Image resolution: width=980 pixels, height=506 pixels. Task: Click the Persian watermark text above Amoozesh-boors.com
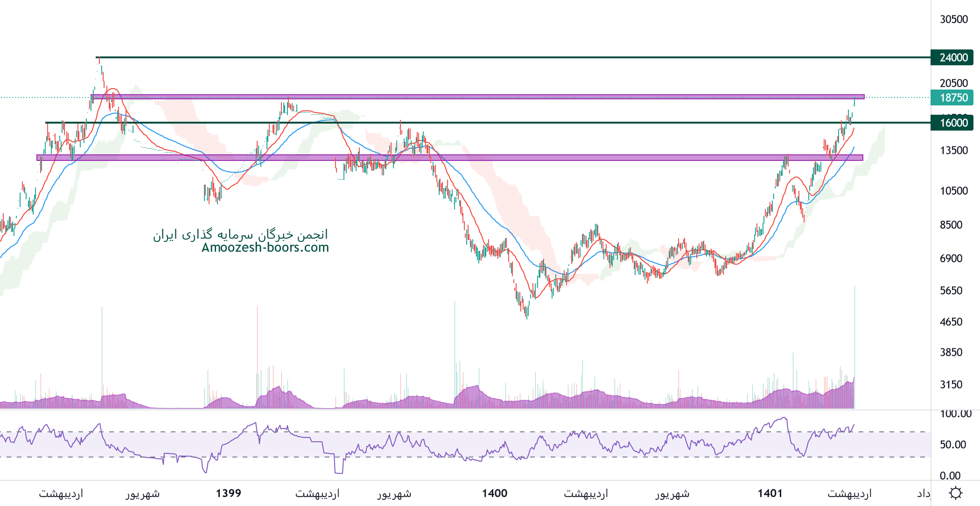(x=240, y=234)
